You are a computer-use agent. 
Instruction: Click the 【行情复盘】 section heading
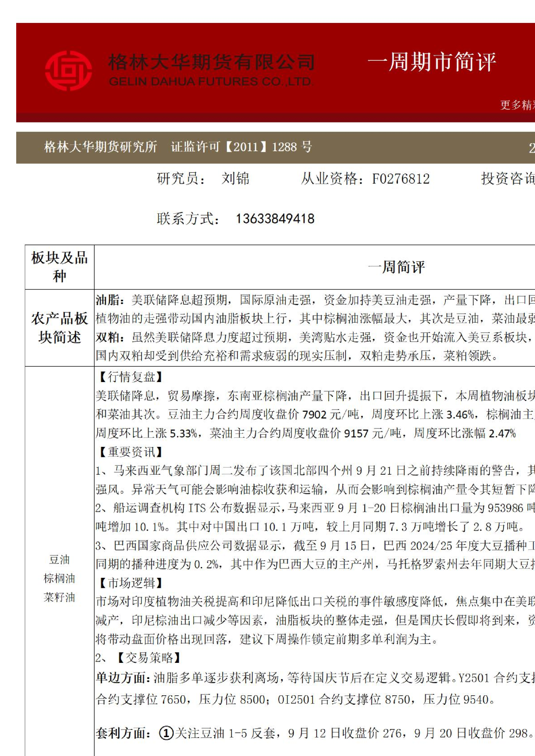(131, 377)
